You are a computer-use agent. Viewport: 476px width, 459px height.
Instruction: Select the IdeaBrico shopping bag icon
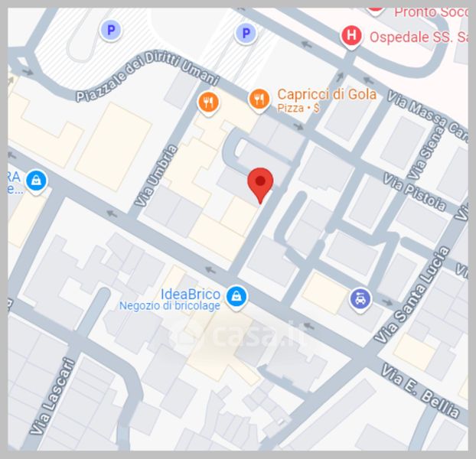click(x=236, y=297)
